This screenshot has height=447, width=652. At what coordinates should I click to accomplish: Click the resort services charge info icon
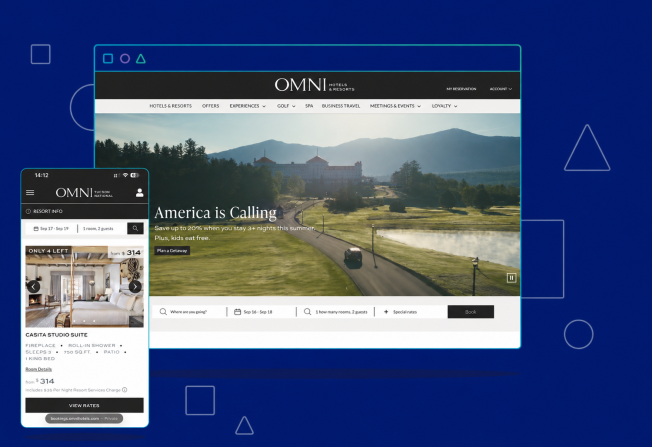(125, 390)
